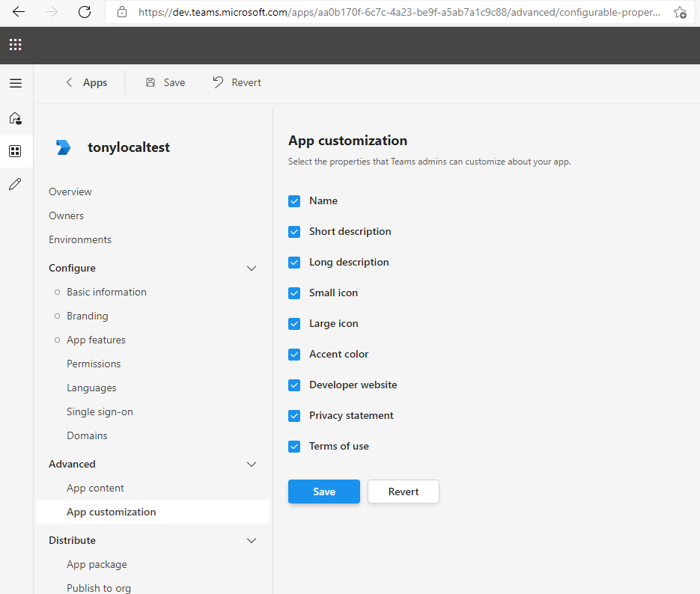Click the browser forward arrow

(52, 12)
